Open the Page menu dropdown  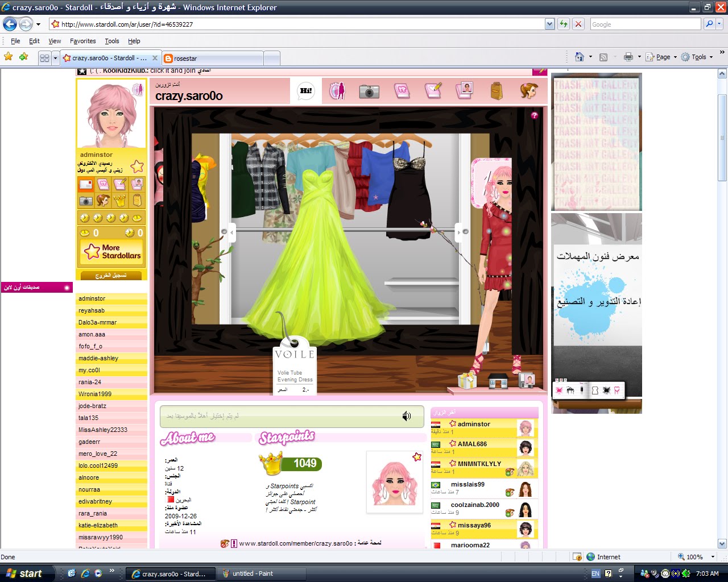(663, 57)
